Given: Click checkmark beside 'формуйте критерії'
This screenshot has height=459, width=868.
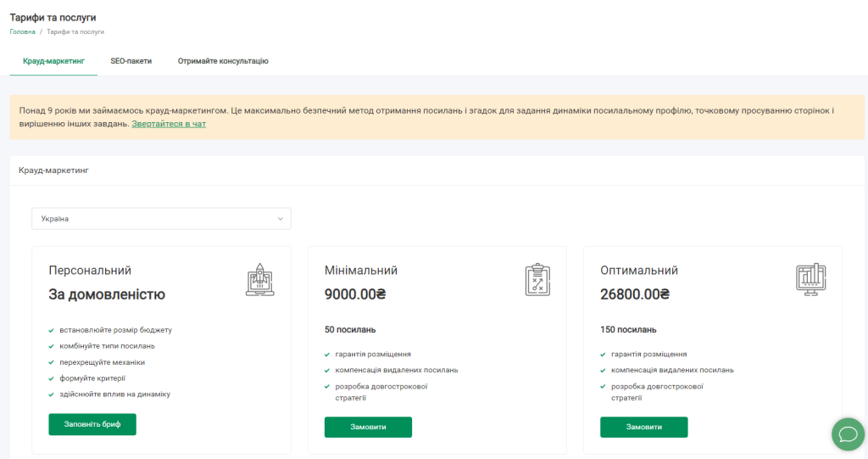Looking at the screenshot, I should pyautogui.click(x=52, y=378).
